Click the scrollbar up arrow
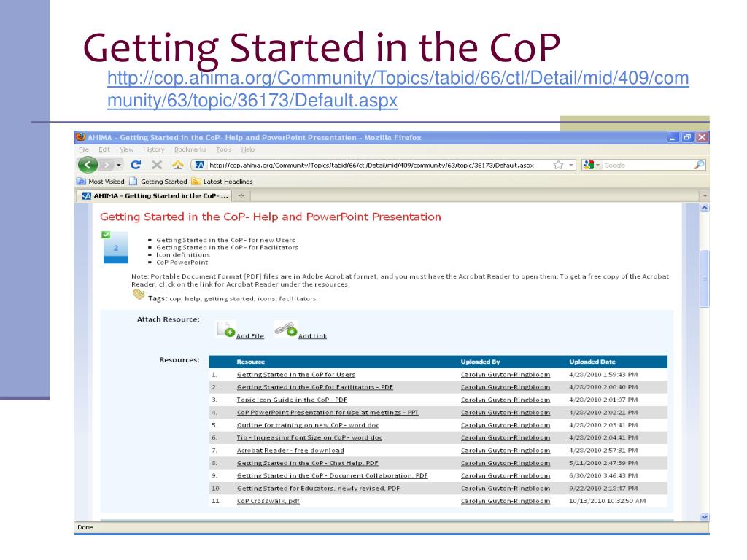This screenshot has height=560, width=747. point(704,208)
